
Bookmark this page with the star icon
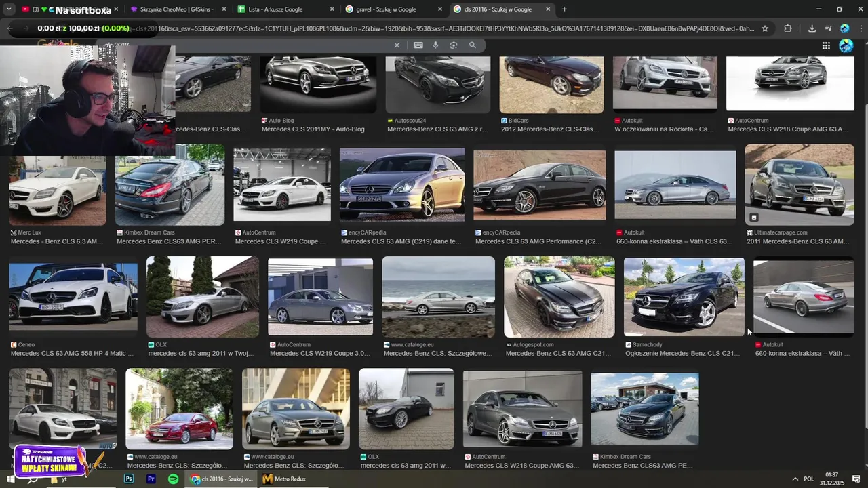click(x=765, y=28)
